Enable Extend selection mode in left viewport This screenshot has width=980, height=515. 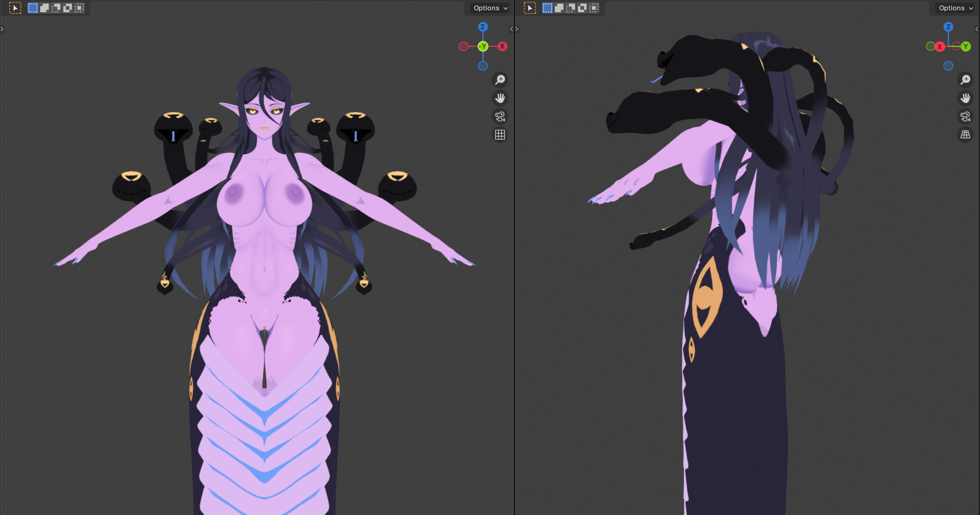44,8
